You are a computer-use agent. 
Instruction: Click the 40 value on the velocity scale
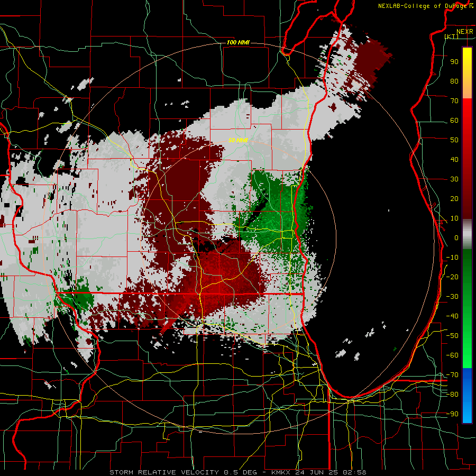[x=454, y=159]
